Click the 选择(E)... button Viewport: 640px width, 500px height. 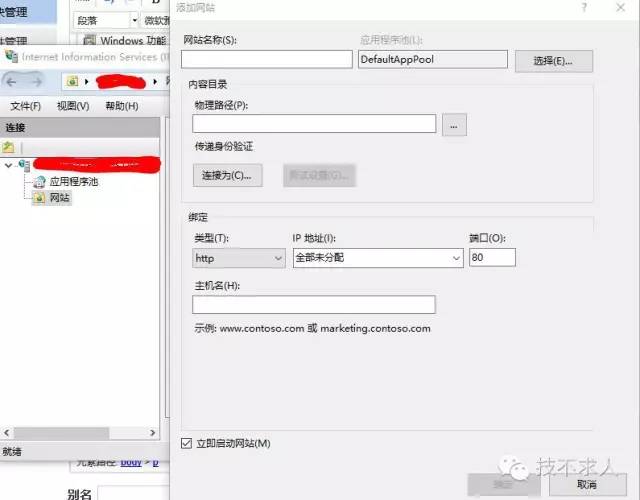(x=553, y=61)
